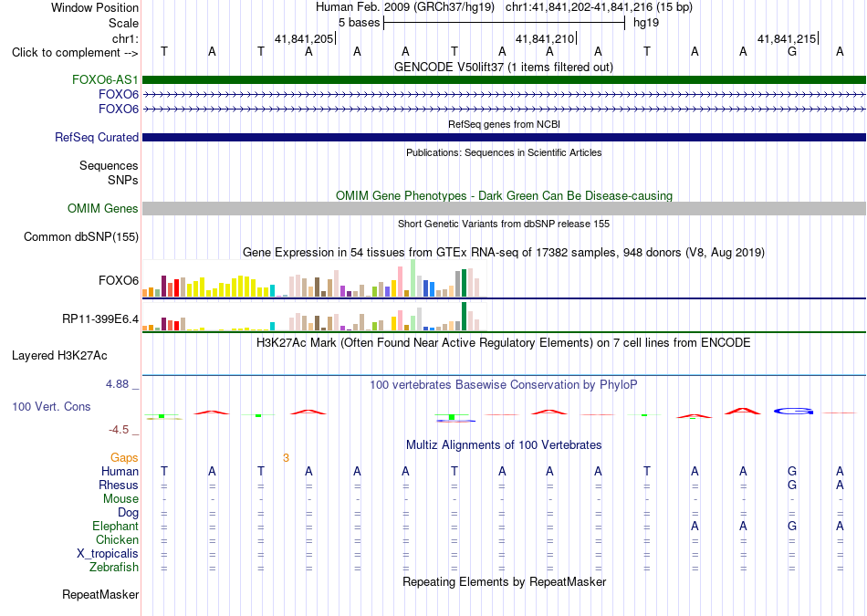Click the Zebrafish species label

click(x=114, y=568)
